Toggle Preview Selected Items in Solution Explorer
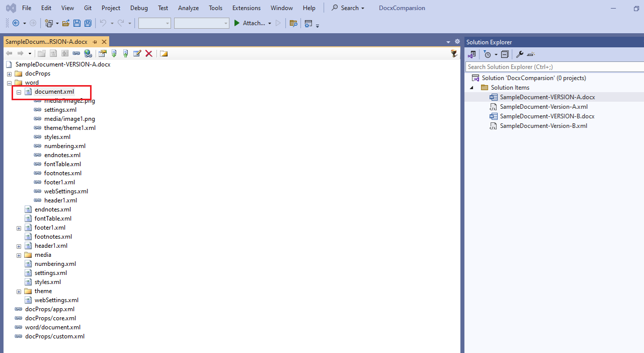 coord(530,54)
